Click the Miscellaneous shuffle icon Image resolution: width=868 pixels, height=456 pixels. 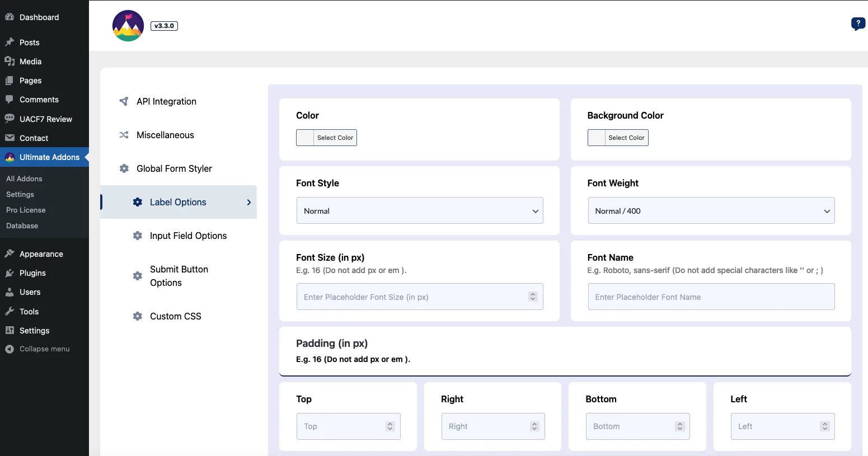click(x=124, y=135)
